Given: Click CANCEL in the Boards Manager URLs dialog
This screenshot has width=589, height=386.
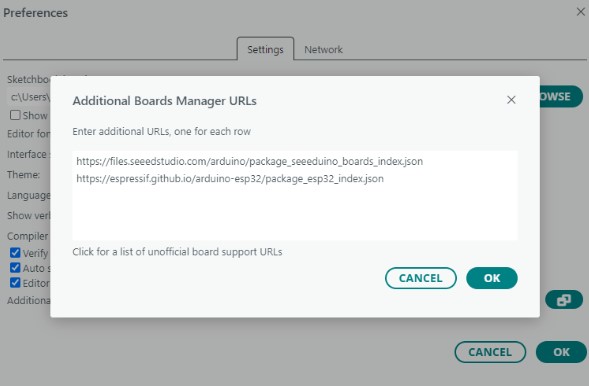Looking at the screenshot, I should click(421, 278).
